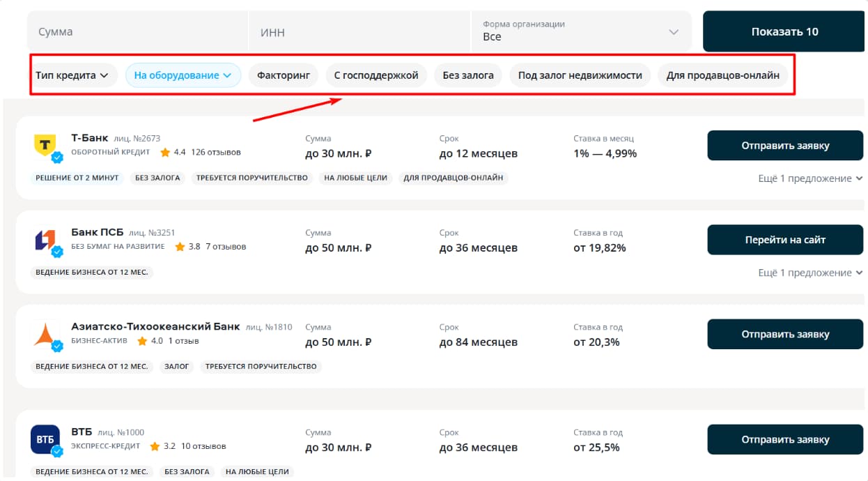This screenshot has height=481, width=868.
Task: Open the Форма организации dropdown
Action: 581,31
